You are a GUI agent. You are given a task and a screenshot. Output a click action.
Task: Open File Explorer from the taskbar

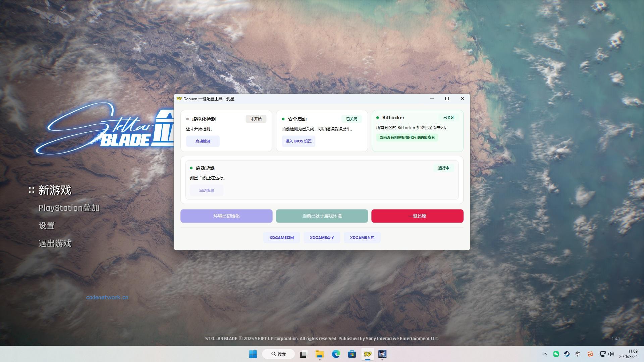pos(319,354)
